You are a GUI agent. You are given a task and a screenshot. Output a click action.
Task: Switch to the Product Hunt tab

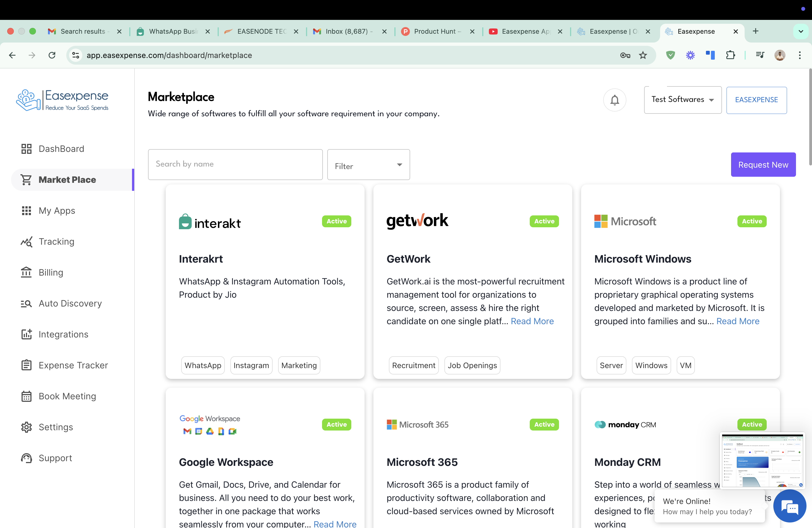(x=437, y=31)
